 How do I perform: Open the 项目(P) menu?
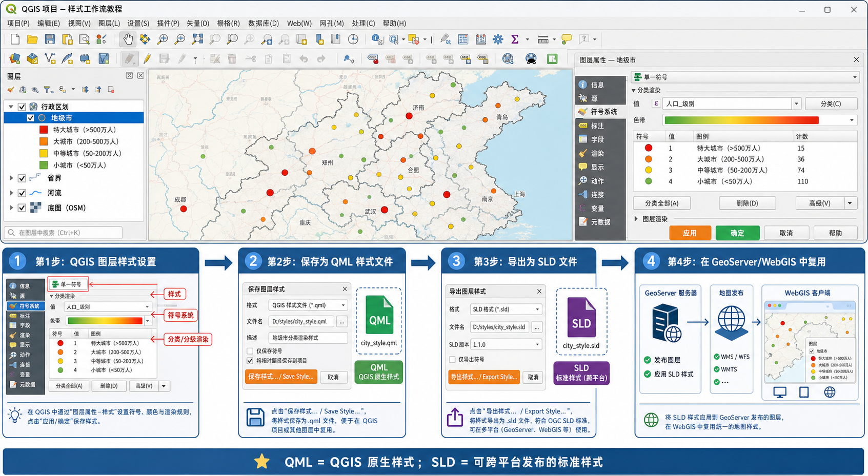coord(18,23)
